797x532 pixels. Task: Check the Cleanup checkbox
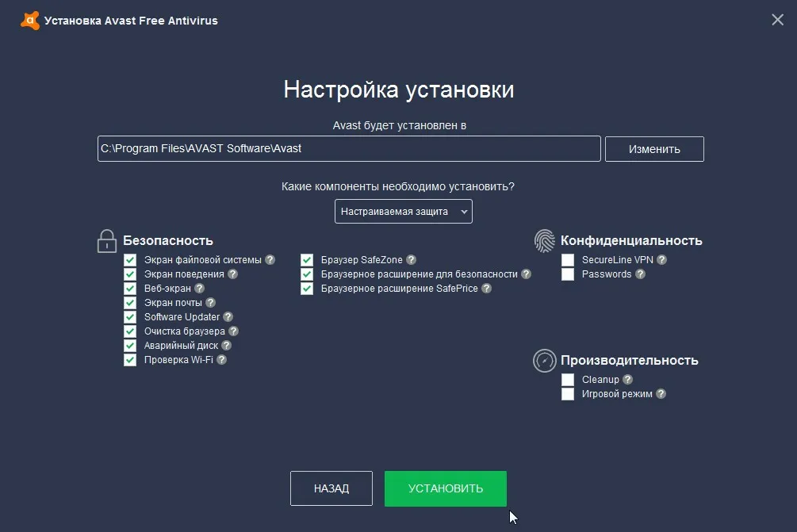(568, 380)
